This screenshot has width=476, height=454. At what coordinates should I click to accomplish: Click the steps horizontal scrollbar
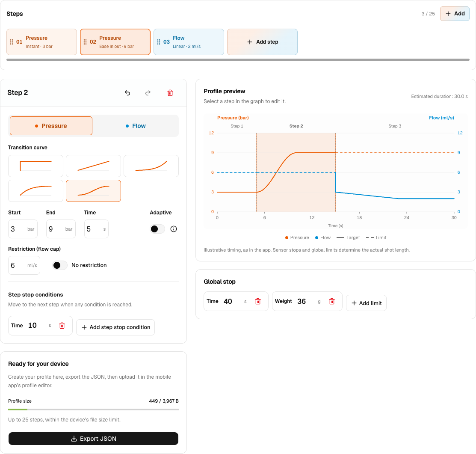(238, 60)
